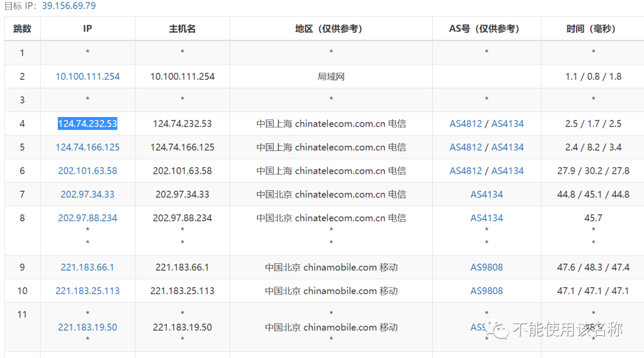Click the IP link 10.100.111.254
The width and height of the screenshot is (644, 358).
point(88,76)
